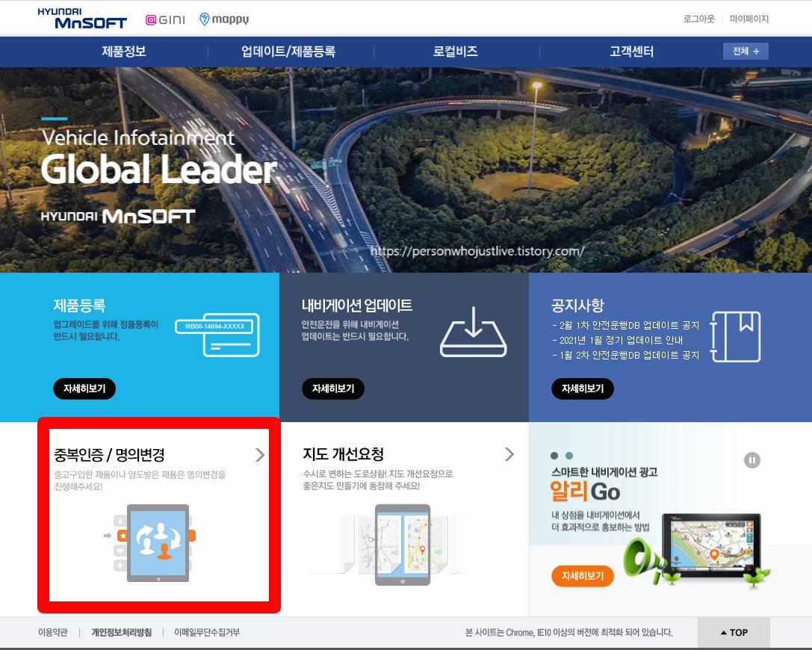
Task: Click 자세히보기 under 공지사항
Action: (x=583, y=389)
